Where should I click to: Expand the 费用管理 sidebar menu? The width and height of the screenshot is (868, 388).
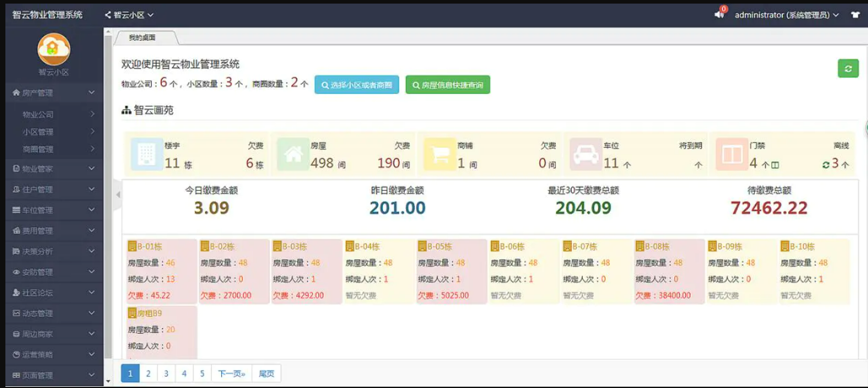click(54, 231)
